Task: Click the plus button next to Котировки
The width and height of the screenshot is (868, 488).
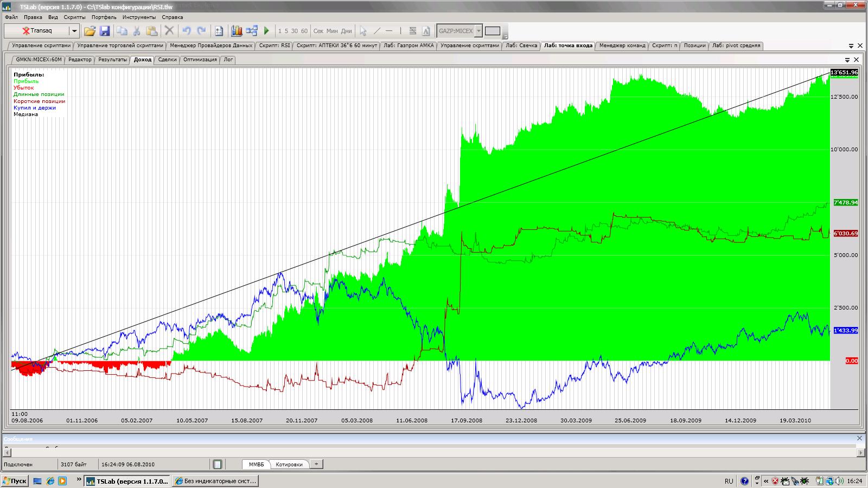Action: point(316,464)
